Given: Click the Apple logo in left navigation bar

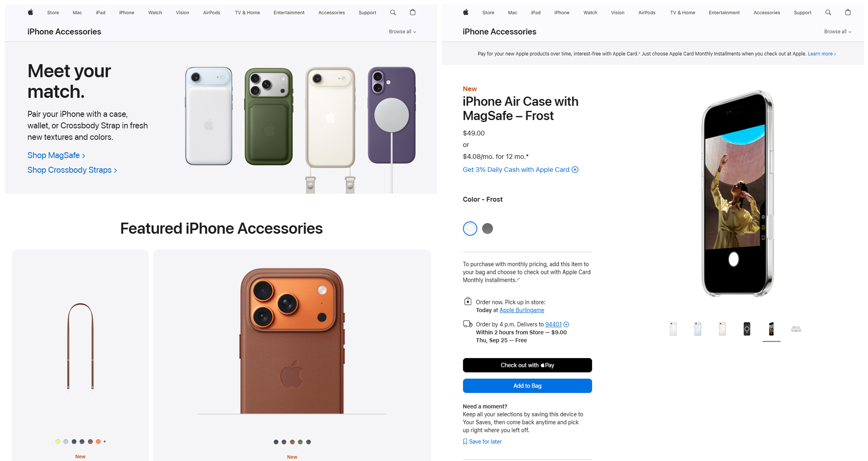Looking at the screenshot, I should pyautogui.click(x=30, y=13).
